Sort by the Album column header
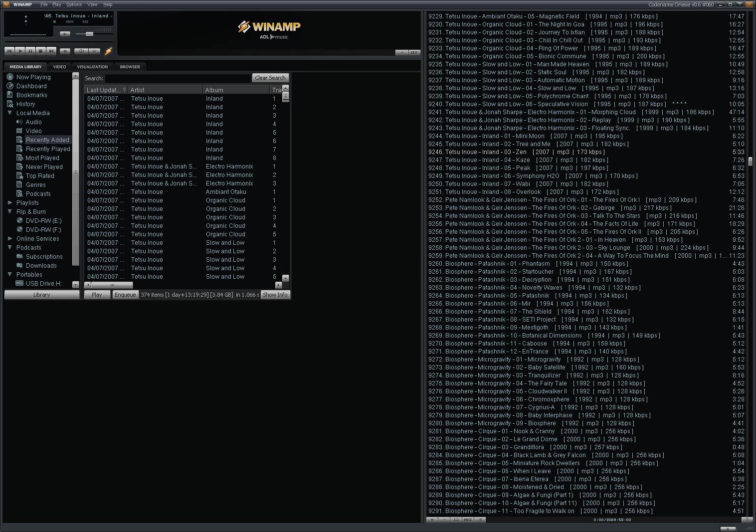 coord(236,90)
